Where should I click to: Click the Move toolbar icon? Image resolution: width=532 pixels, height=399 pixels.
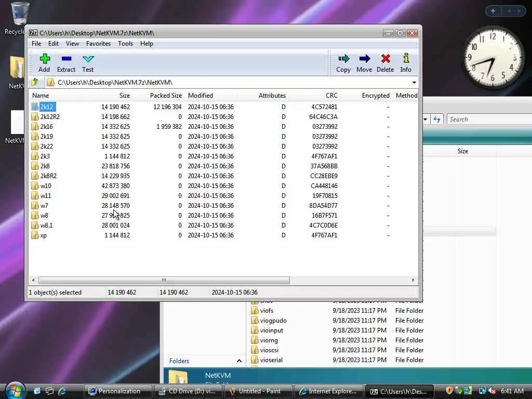pyautogui.click(x=364, y=63)
